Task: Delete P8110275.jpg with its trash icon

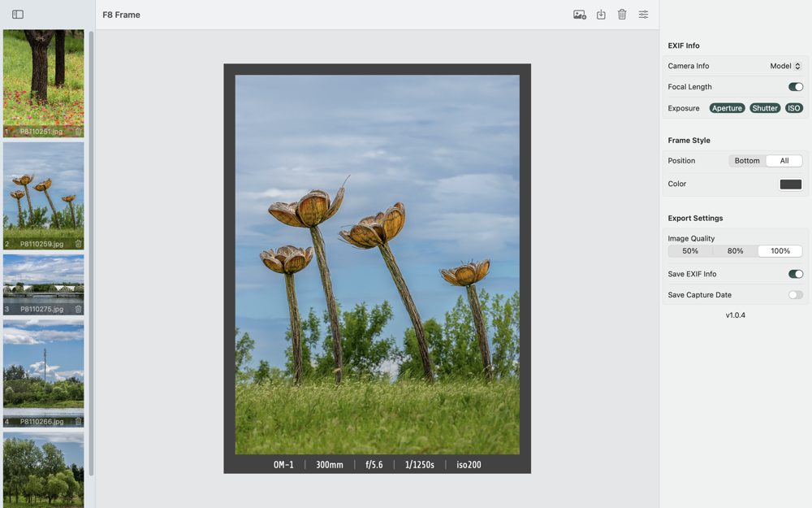Action: point(78,309)
